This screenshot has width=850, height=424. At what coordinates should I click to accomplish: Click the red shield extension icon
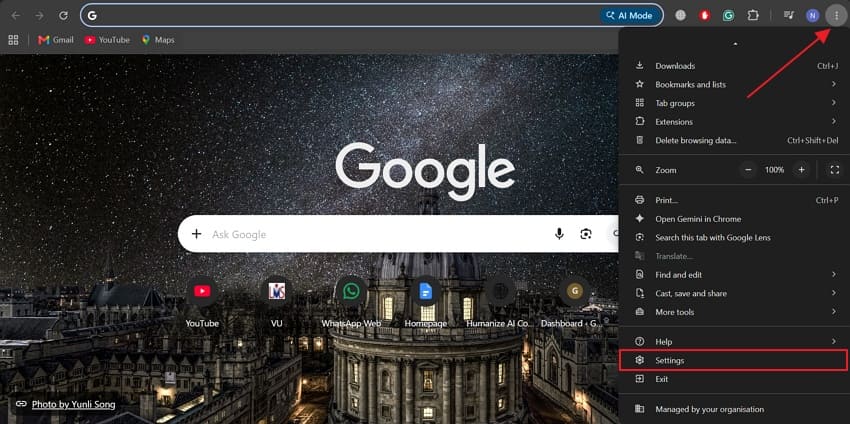pos(705,16)
